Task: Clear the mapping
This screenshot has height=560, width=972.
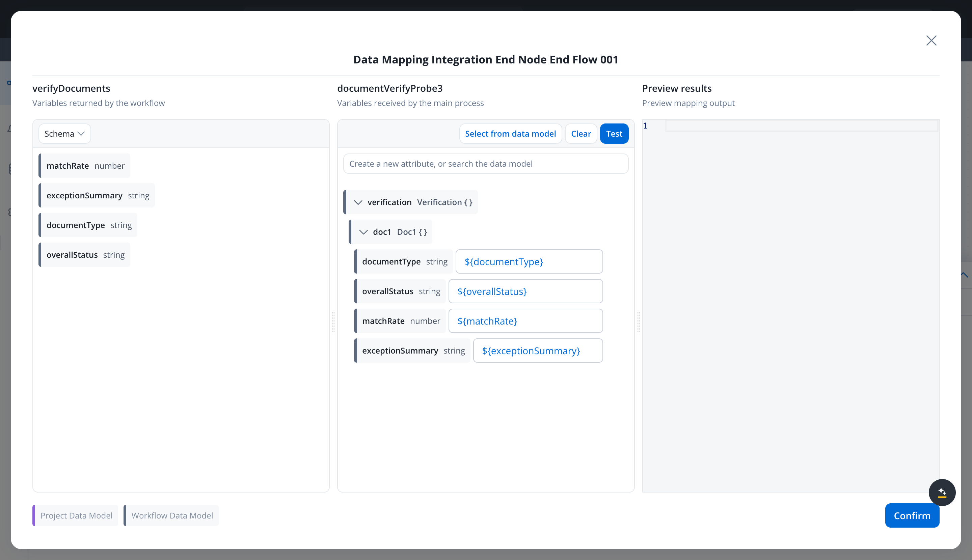Action: pyautogui.click(x=580, y=134)
